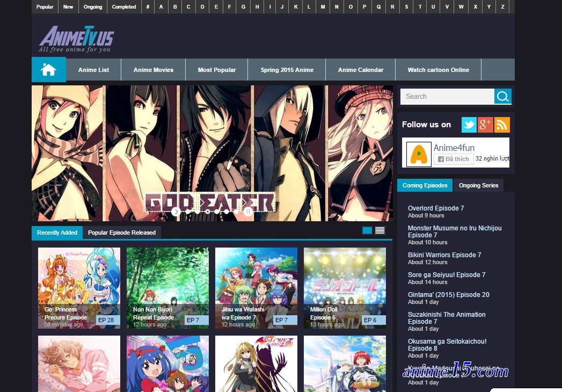Select the active banner slide dot
The width and height of the screenshot is (562, 392).
(x=208, y=212)
